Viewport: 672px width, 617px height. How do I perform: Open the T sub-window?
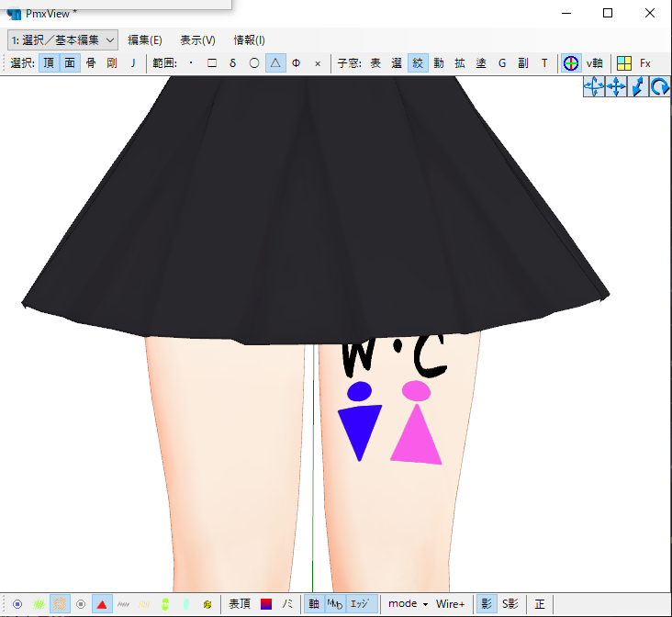pos(544,63)
